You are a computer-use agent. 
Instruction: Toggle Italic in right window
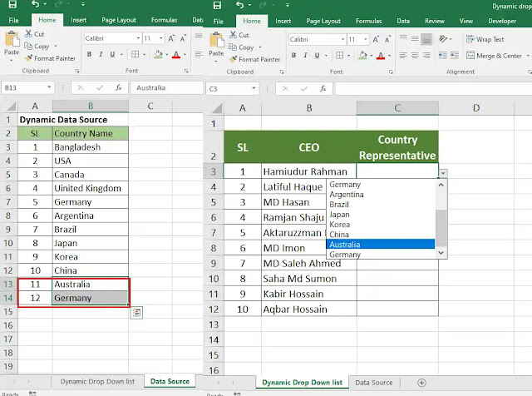[305, 56]
